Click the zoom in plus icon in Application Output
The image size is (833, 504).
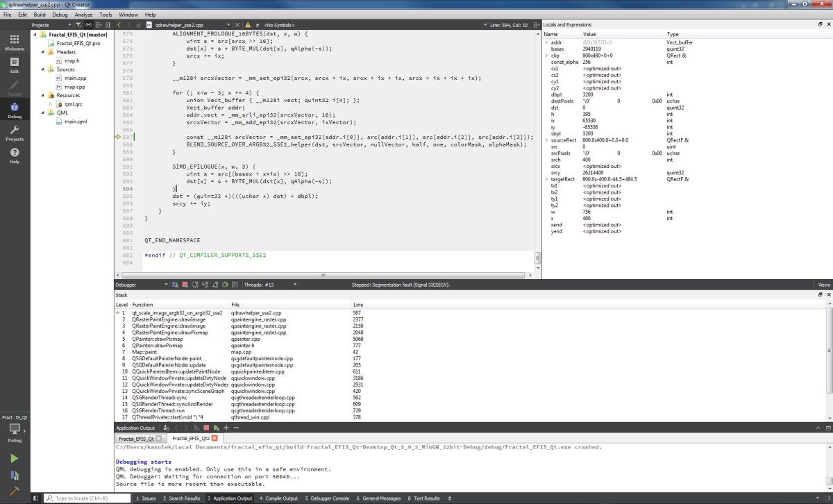(x=226, y=428)
